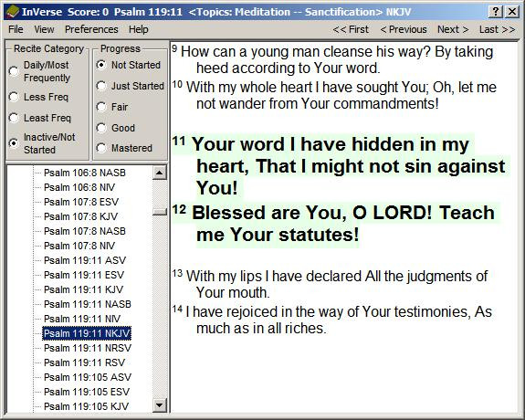
Task: Choose Psalm 119:105 KJV
Action: 86,406
